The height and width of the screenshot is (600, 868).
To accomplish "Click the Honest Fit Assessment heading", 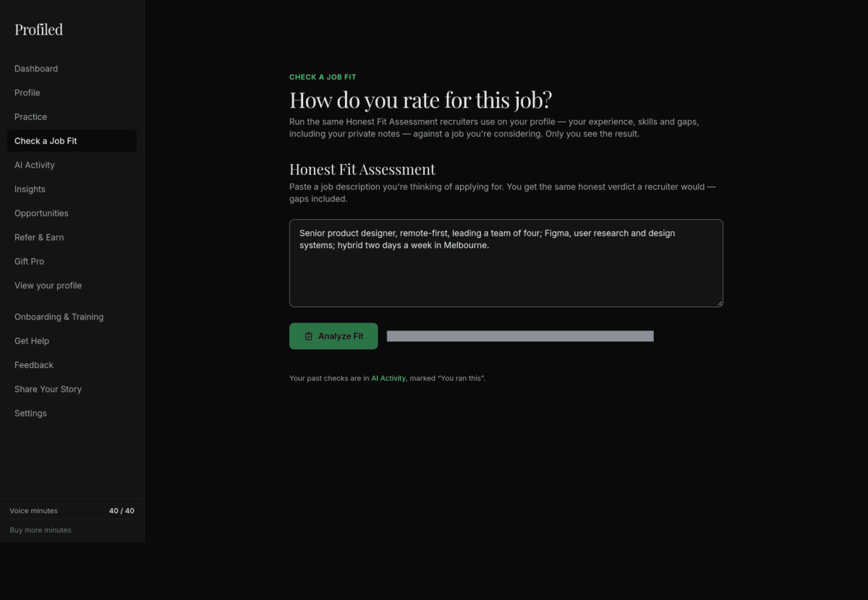I will click(x=362, y=169).
